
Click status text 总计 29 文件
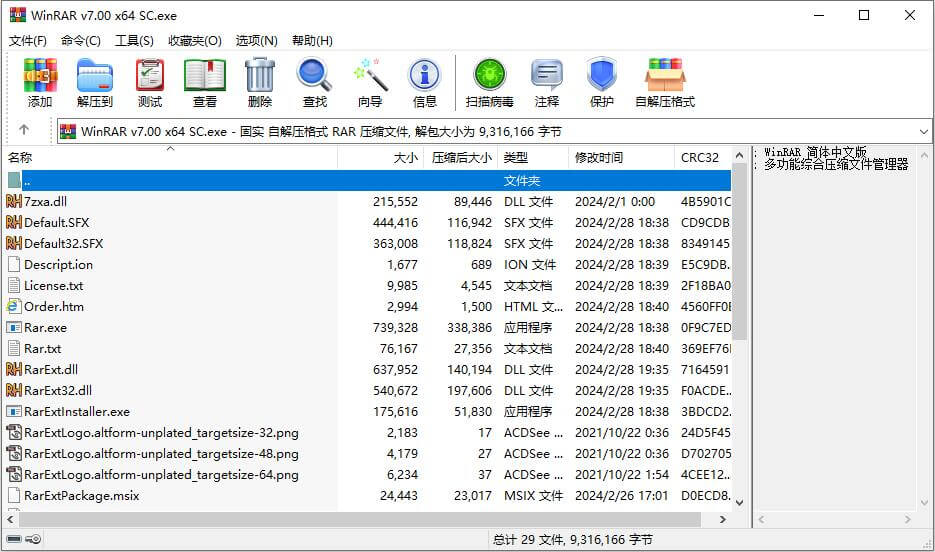pos(528,539)
